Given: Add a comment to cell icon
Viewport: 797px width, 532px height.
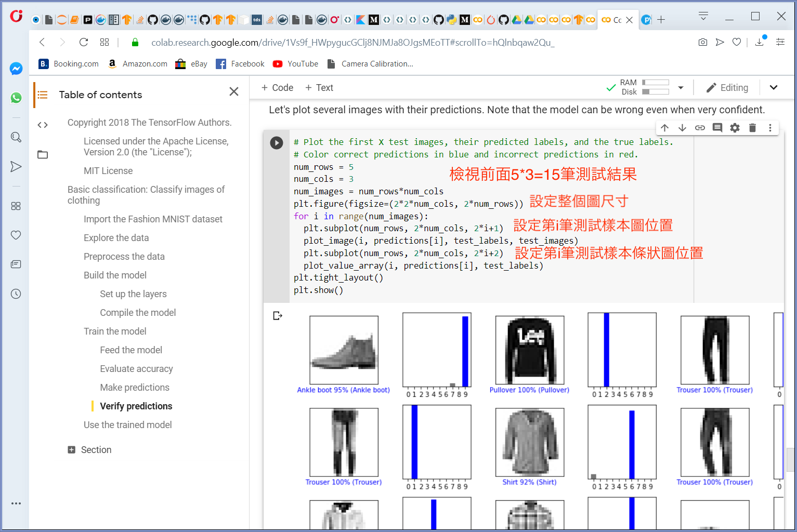Looking at the screenshot, I should click(x=717, y=128).
